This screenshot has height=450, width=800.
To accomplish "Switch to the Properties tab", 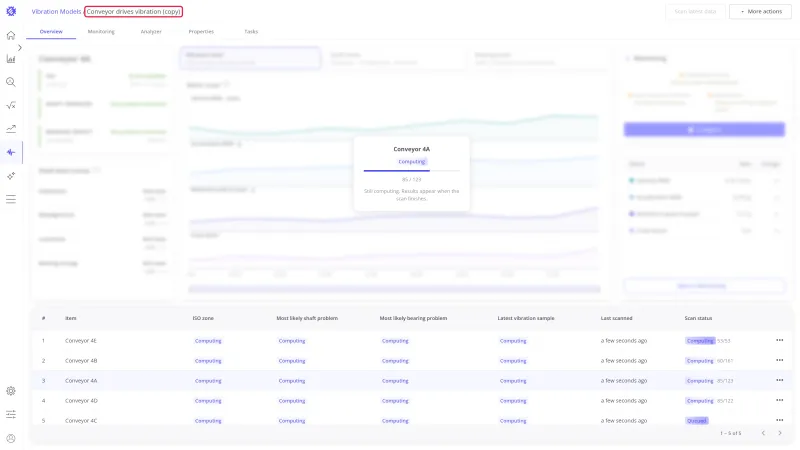I will (201, 32).
